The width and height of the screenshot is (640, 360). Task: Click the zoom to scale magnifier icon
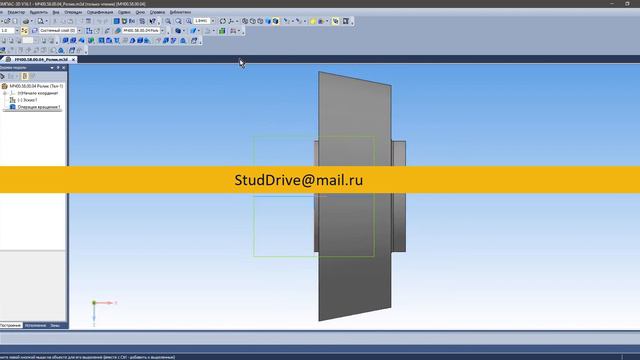point(189,21)
